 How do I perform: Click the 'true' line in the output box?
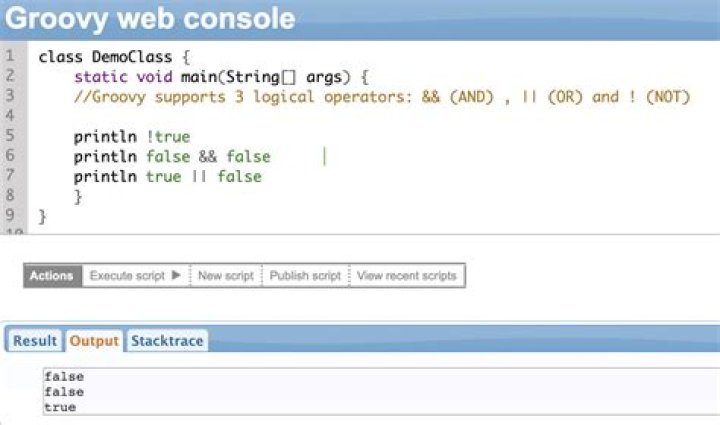[x=60, y=407]
